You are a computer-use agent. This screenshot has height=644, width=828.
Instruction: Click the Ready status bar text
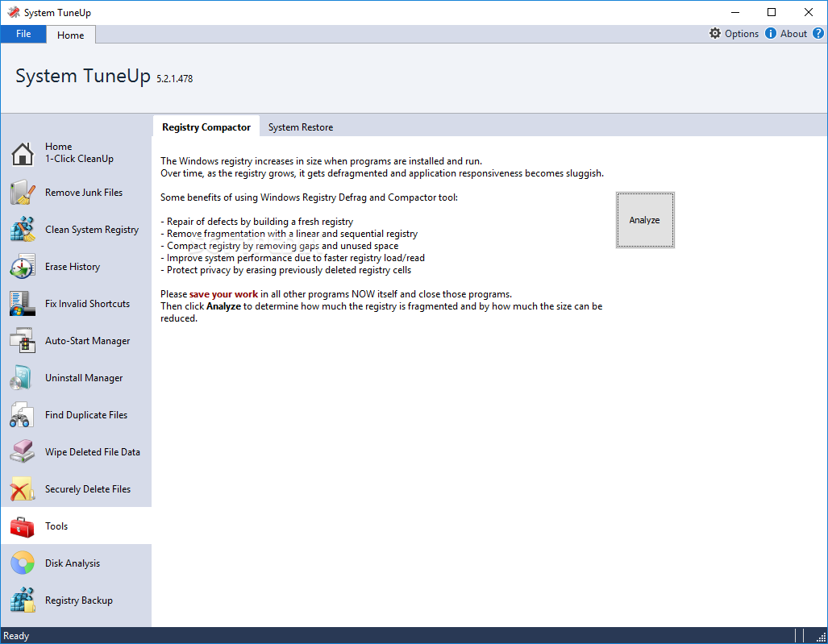(x=16, y=636)
